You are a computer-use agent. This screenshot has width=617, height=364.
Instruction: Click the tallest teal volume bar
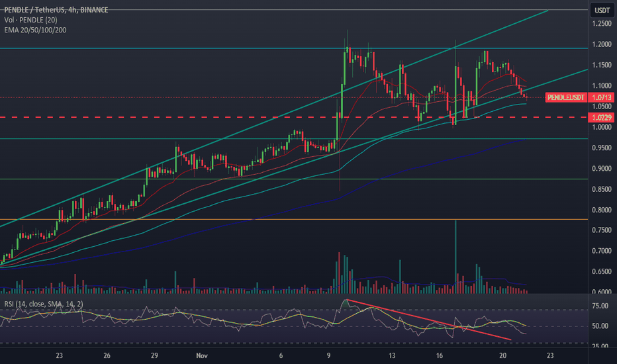(x=455, y=257)
